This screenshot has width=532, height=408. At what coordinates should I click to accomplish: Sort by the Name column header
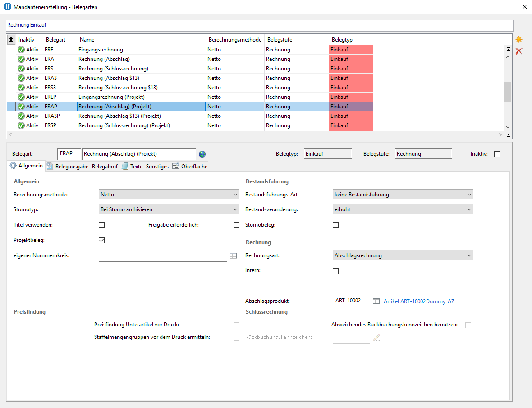tap(142, 40)
